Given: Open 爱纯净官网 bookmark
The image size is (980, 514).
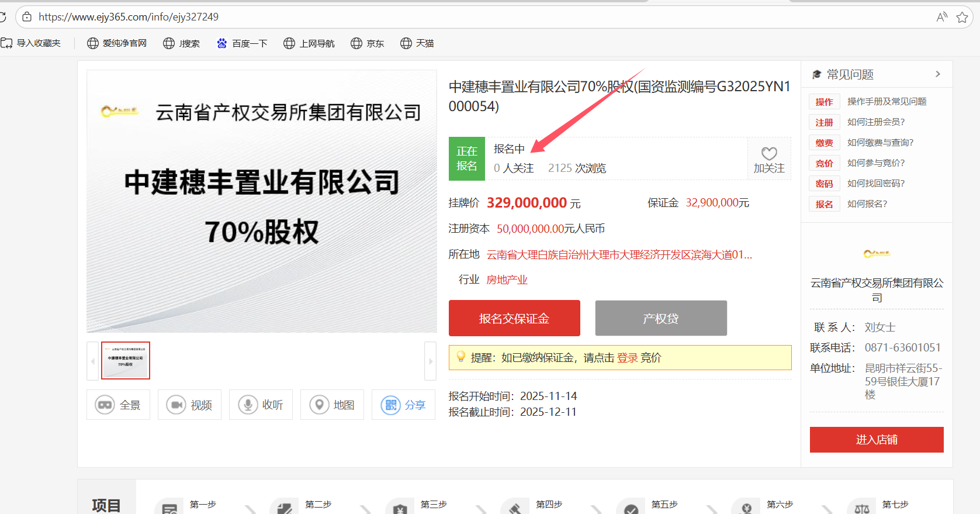Looking at the screenshot, I should pyautogui.click(x=117, y=43).
